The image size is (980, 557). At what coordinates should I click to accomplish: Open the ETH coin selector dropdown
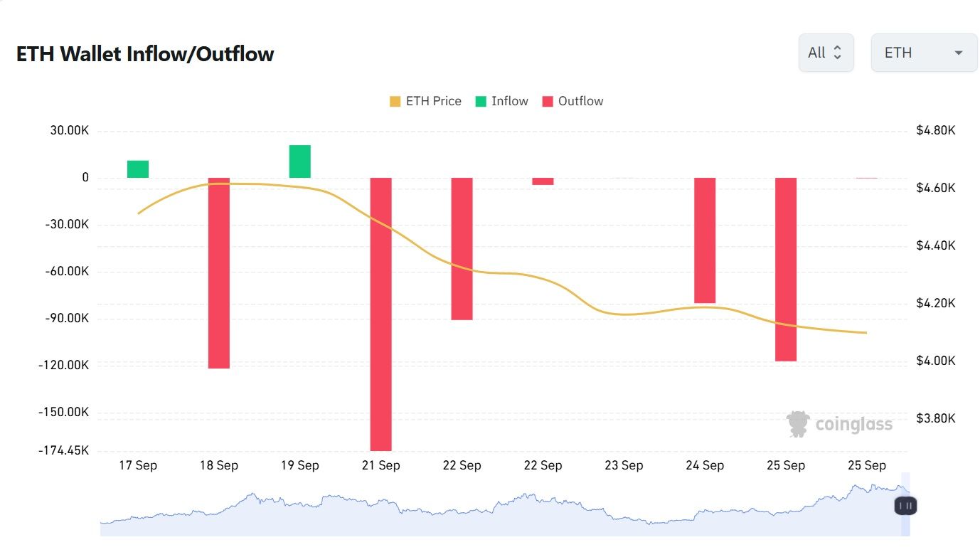(x=924, y=52)
